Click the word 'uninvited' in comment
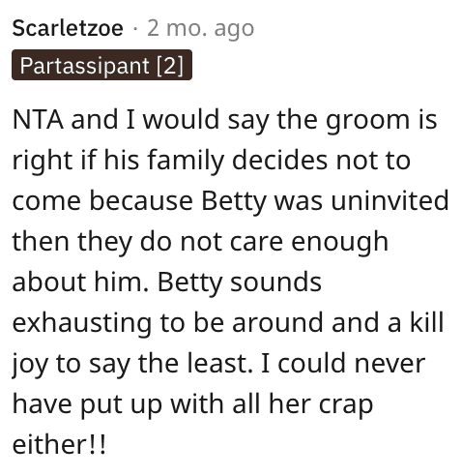 click(390, 200)
